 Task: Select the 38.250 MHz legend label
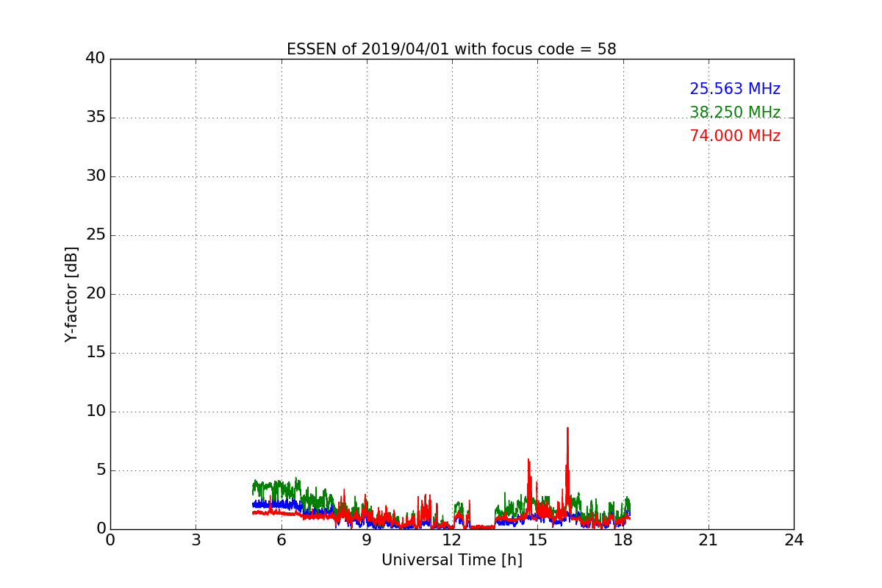click(x=735, y=112)
